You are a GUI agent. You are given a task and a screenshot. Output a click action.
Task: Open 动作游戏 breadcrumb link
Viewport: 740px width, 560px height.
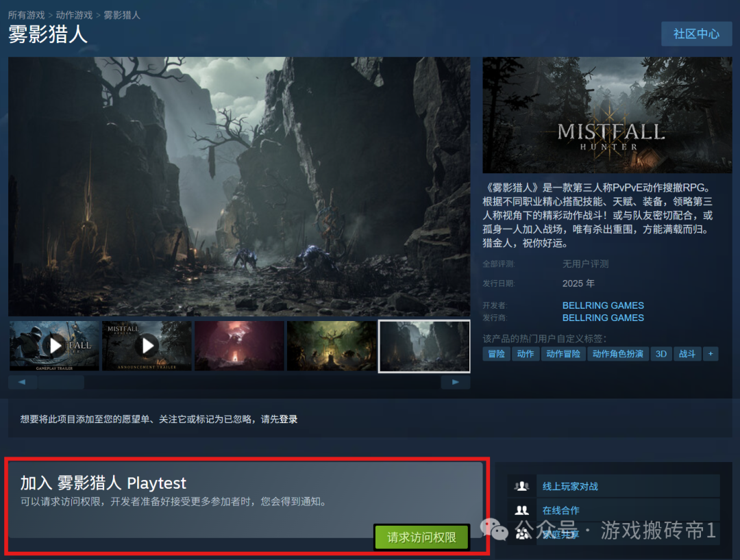coord(75,15)
